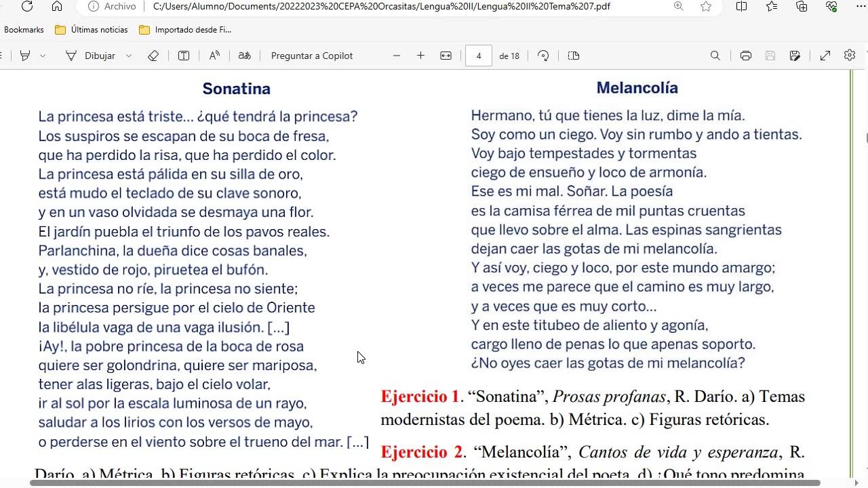Image resolution: width=868 pixels, height=488 pixels.
Task: Toggle fit-to-width page view
Action: tap(446, 56)
